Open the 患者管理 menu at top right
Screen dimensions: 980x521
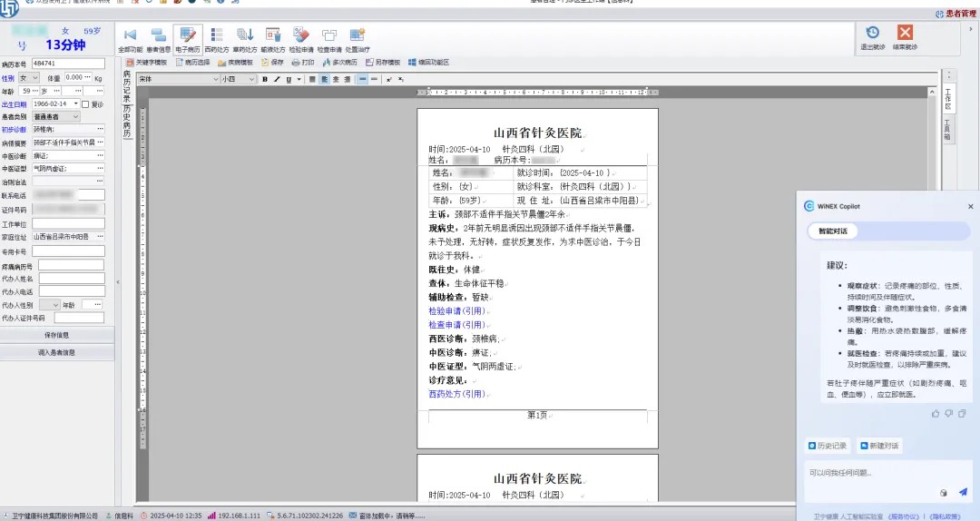(956, 14)
